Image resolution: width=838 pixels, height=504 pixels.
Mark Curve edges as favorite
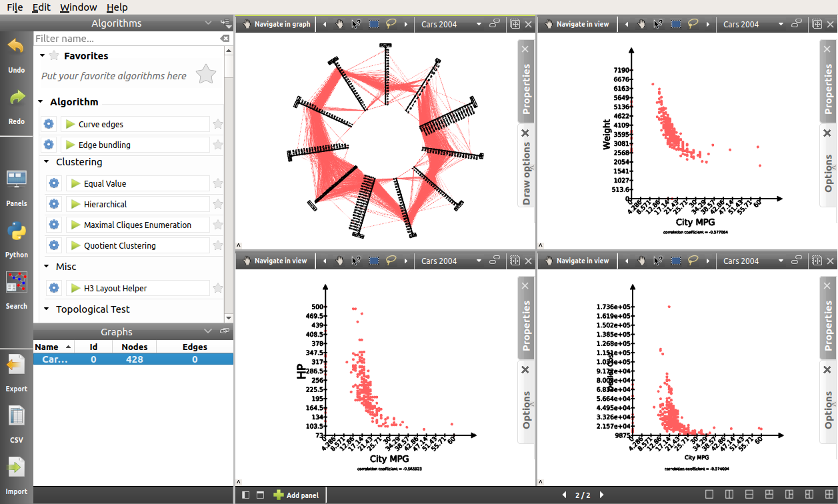click(x=218, y=124)
